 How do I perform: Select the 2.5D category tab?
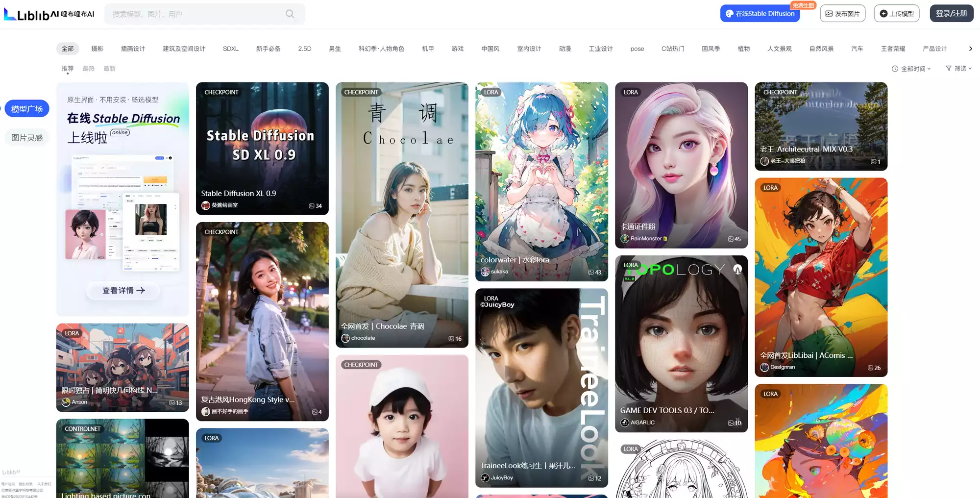point(305,49)
